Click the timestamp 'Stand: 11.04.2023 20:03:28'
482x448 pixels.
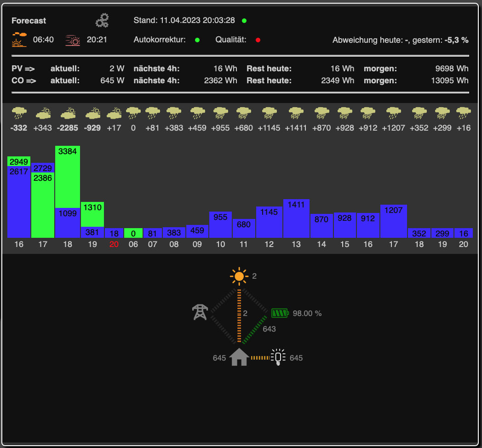click(x=184, y=20)
